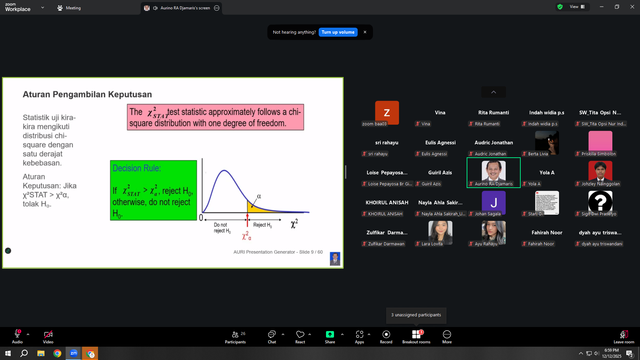The width and height of the screenshot is (640, 360).
Task: Select the Priskila Simbolon pink tile
Action: point(600,142)
